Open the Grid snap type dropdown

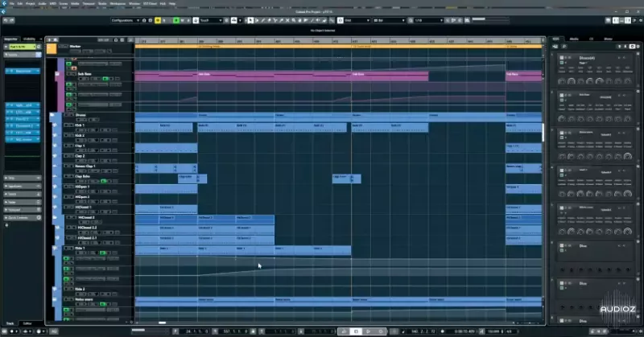pyautogui.click(x=357, y=20)
